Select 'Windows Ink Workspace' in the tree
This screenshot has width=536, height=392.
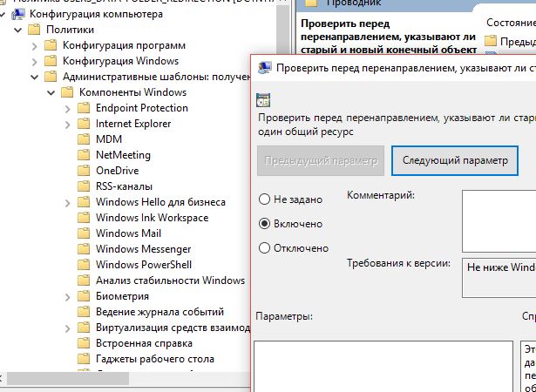tap(153, 218)
